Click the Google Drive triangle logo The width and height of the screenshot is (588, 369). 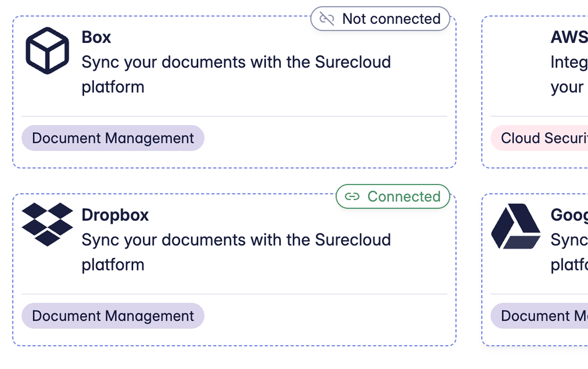(x=516, y=226)
